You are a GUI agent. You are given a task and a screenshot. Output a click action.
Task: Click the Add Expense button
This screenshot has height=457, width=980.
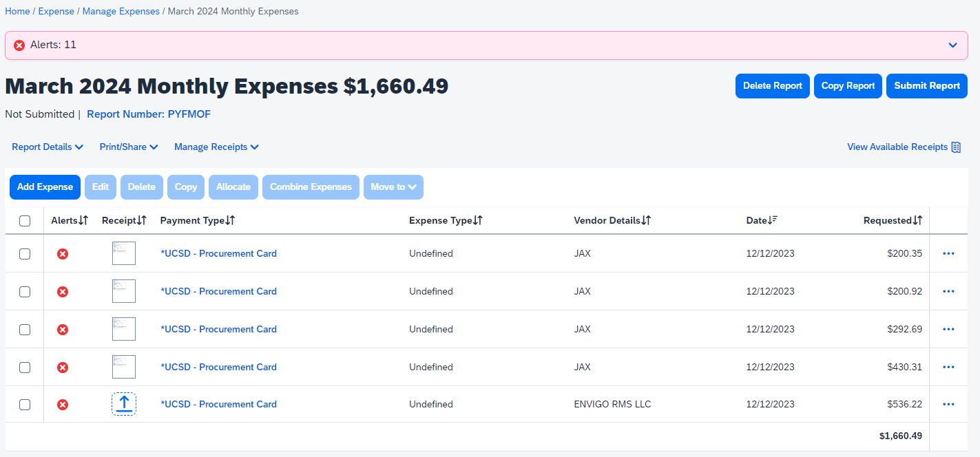click(x=45, y=187)
